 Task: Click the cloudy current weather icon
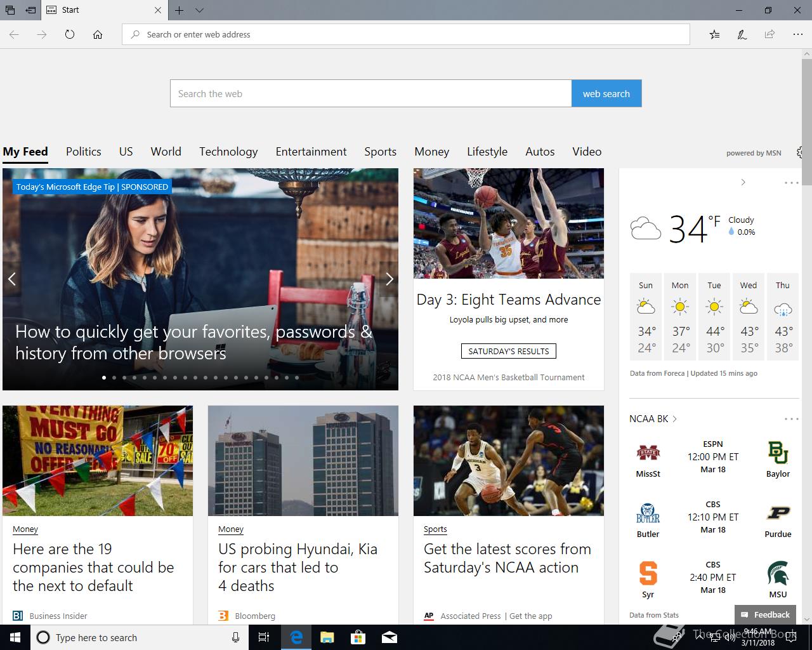coord(646,228)
